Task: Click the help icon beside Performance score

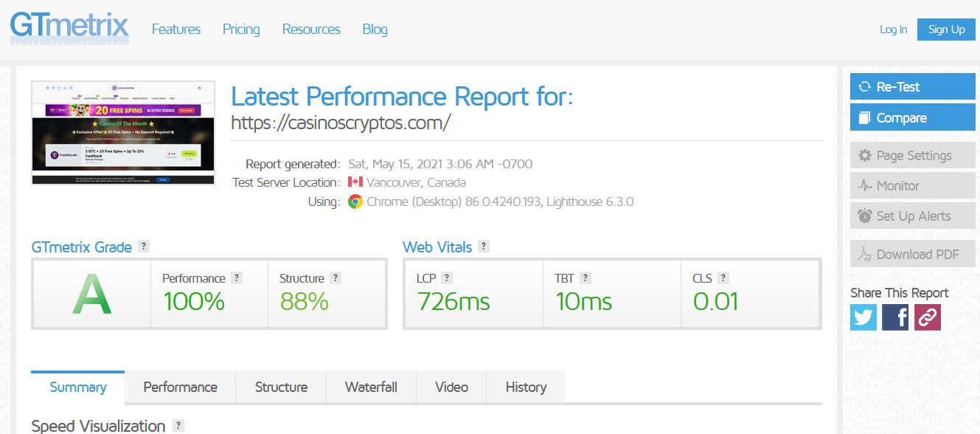Action: point(237,278)
